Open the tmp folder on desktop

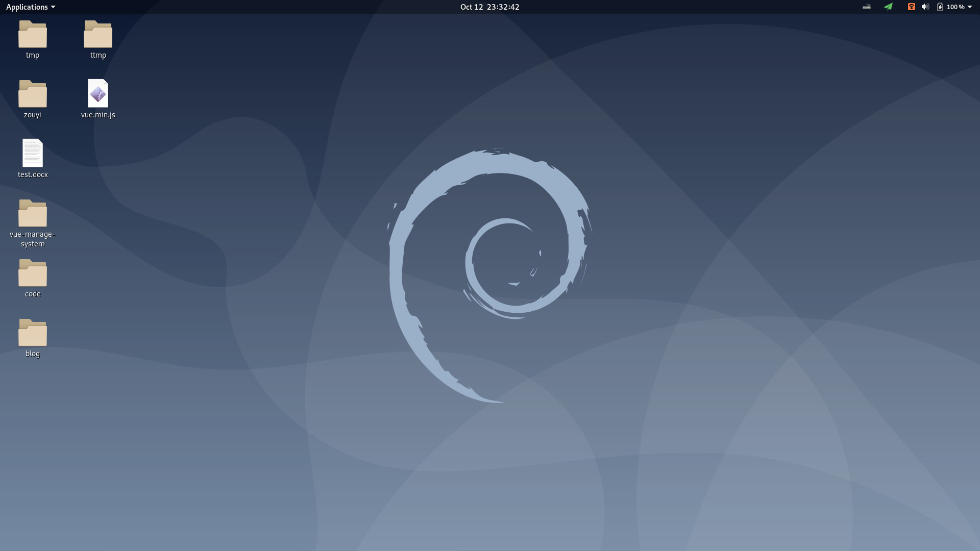pyautogui.click(x=32, y=34)
